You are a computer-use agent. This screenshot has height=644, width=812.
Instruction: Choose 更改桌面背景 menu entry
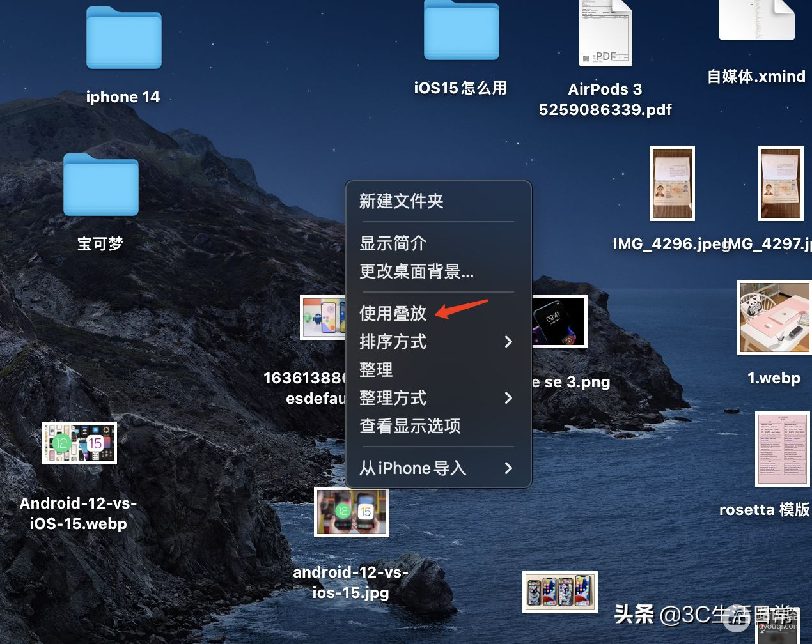click(x=416, y=272)
